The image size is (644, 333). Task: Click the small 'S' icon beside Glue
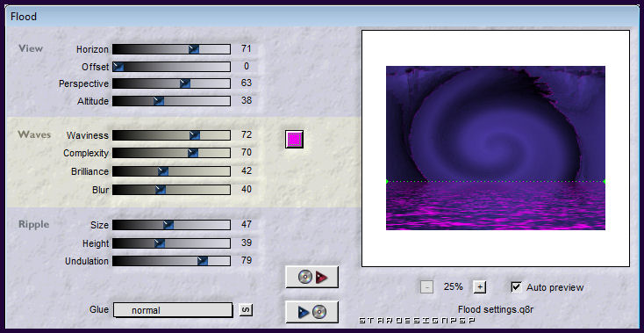pyautogui.click(x=246, y=310)
